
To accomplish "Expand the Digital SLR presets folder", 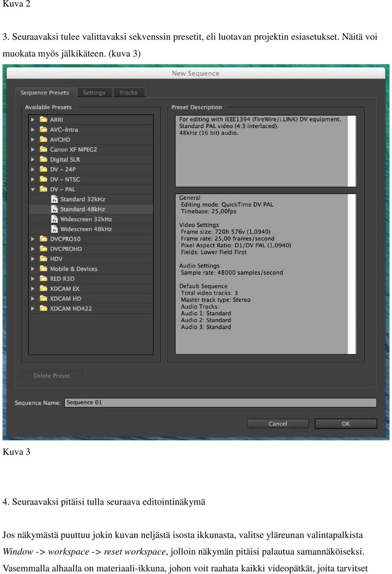I will (x=33, y=159).
